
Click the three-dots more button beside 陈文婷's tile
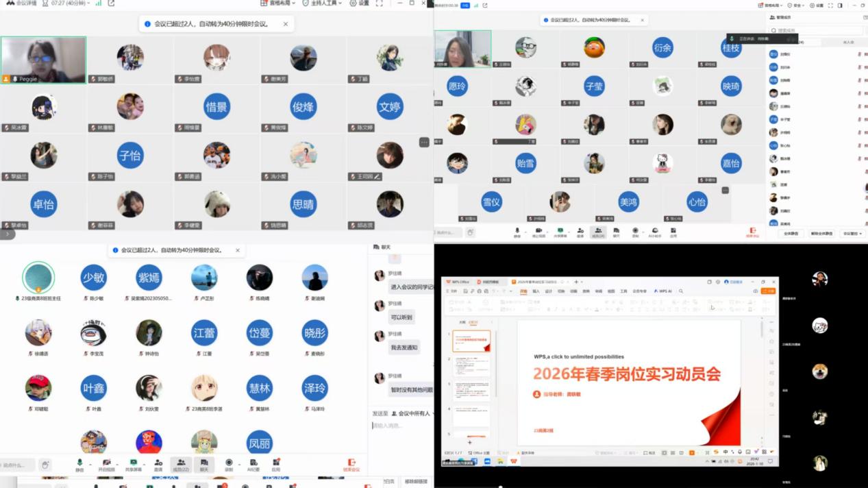click(x=424, y=142)
